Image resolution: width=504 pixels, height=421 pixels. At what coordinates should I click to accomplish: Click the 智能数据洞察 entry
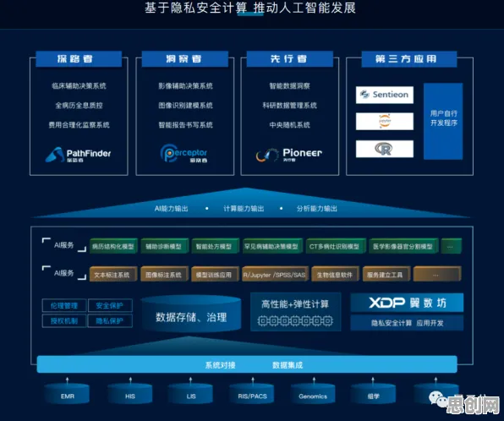[289, 86]
